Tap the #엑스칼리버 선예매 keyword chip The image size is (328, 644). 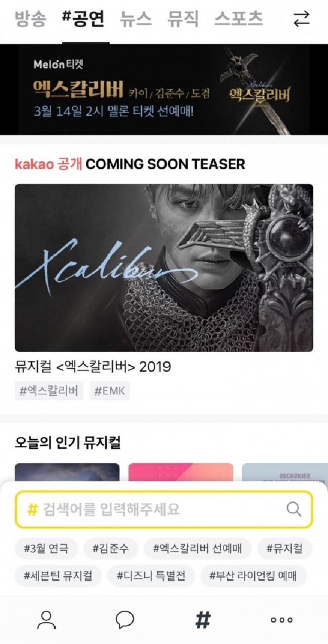198,549
